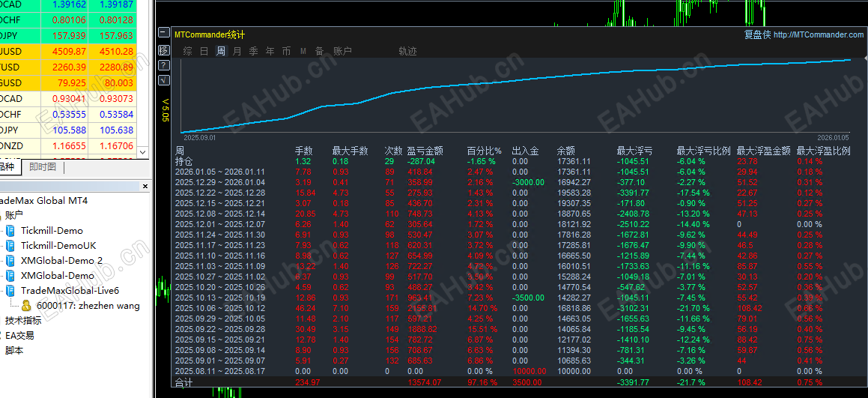The height and width of the screenshot is (398, 868).
Task: Select the Tickmill-Demo server icon
Action: point(10,231)
